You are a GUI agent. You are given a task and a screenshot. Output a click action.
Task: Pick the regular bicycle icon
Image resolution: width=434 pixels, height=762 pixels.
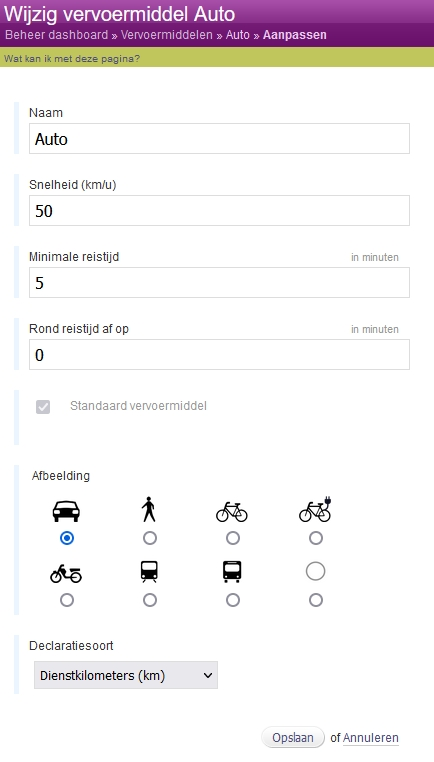[232, 512]
